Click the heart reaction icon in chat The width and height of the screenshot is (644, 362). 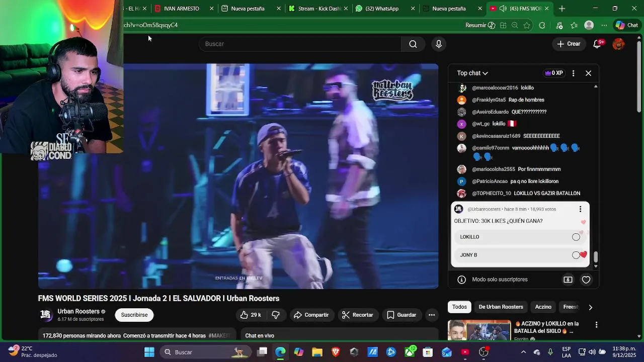click(x=586, y=280)
